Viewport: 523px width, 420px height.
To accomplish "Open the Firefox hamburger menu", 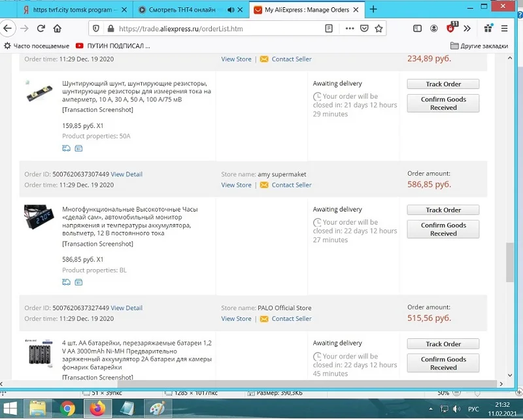I will [504, 29].
